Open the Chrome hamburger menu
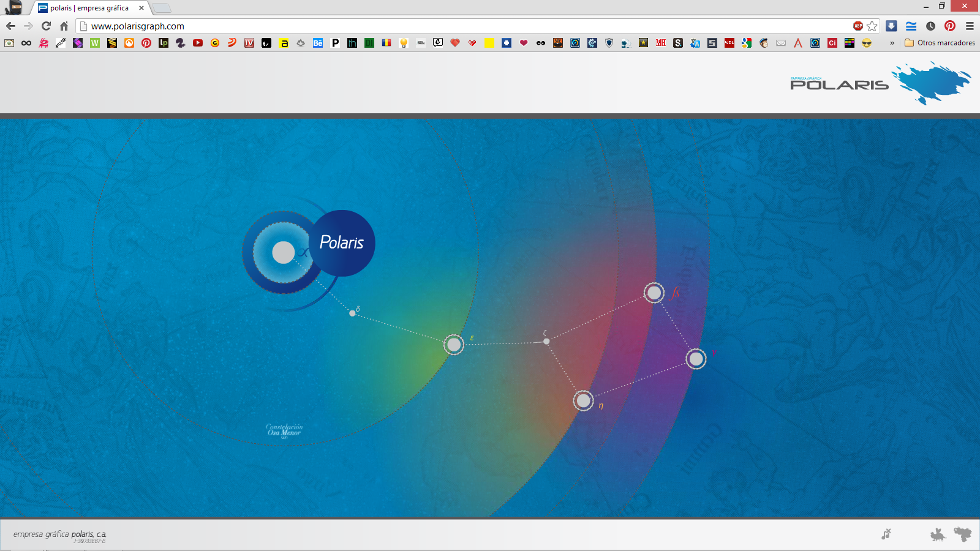This screenshot has width=980, height=551. pos(970,26)
